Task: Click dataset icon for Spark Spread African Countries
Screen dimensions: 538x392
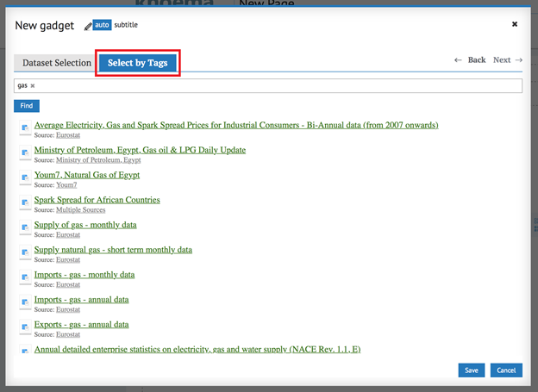Action: 25,202
